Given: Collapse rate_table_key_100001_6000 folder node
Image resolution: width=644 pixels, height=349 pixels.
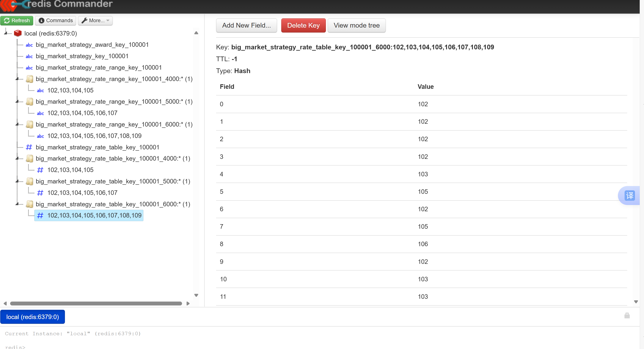Looking at the screenshot, I should tap(17, 204).
